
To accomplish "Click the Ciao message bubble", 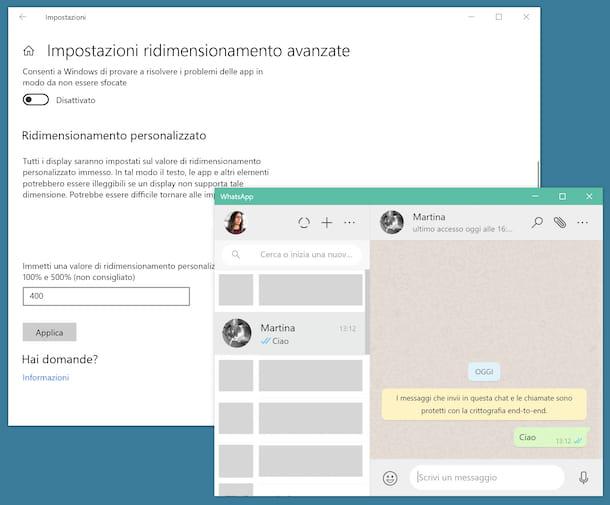I will pyautogui.click(x=550, y=438).
